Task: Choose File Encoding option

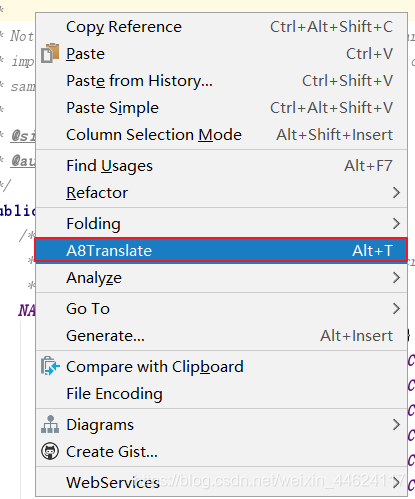Action: [221, 394]
